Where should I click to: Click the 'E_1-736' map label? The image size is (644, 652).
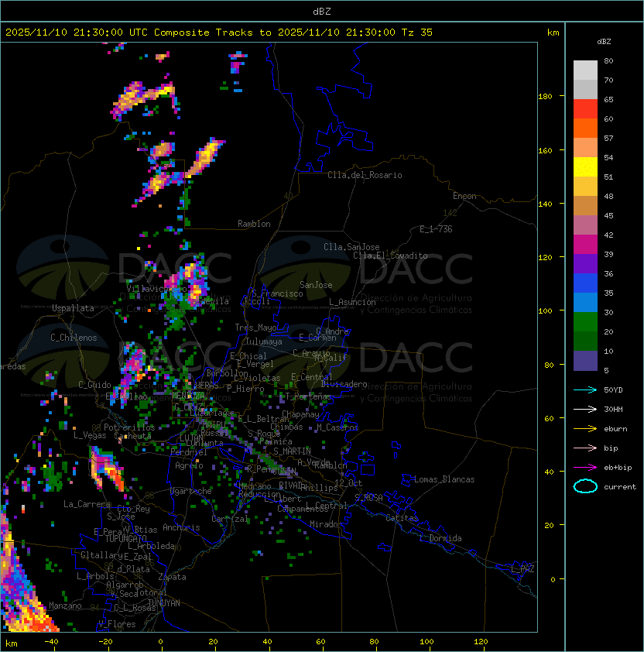tap(436, 229)
